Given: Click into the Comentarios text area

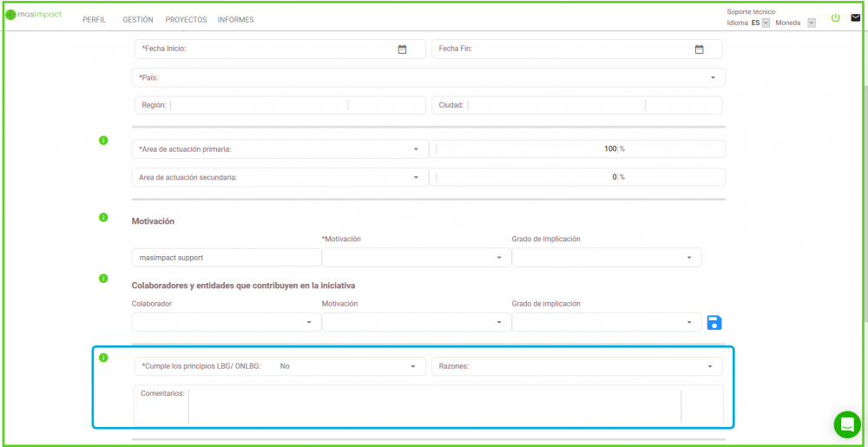Looking at the screenshot, I should 434,406.
